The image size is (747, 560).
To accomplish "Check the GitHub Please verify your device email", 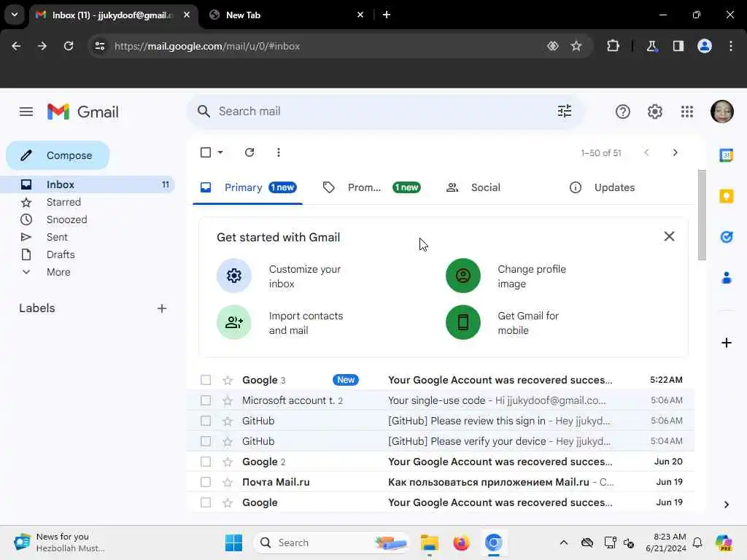I will click(x=206, y=441).
